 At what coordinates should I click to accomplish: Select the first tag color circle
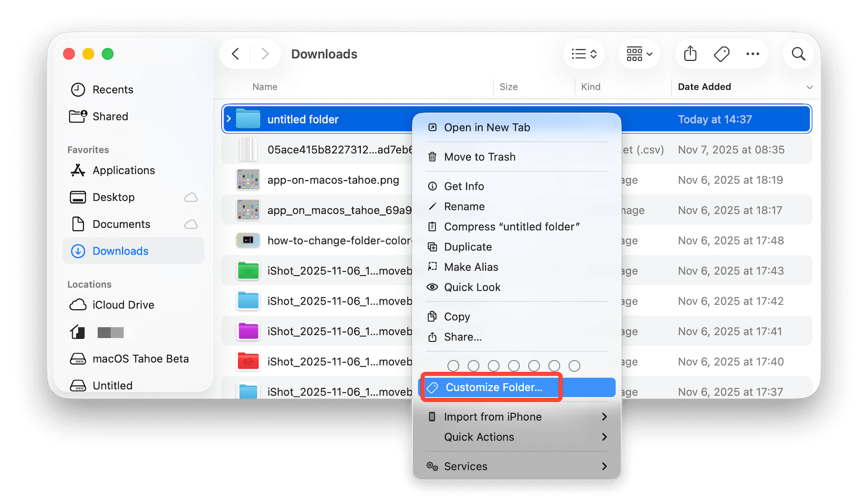[x=454, y=366]
